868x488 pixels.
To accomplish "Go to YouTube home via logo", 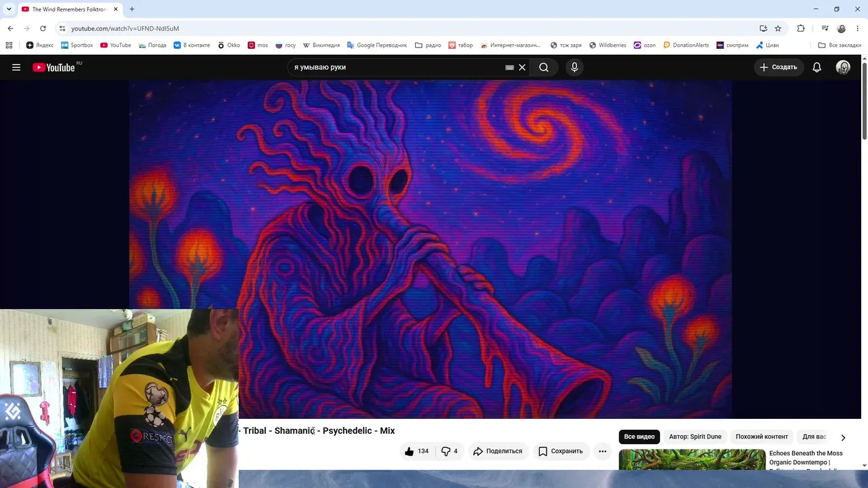I will click(54, 67).
